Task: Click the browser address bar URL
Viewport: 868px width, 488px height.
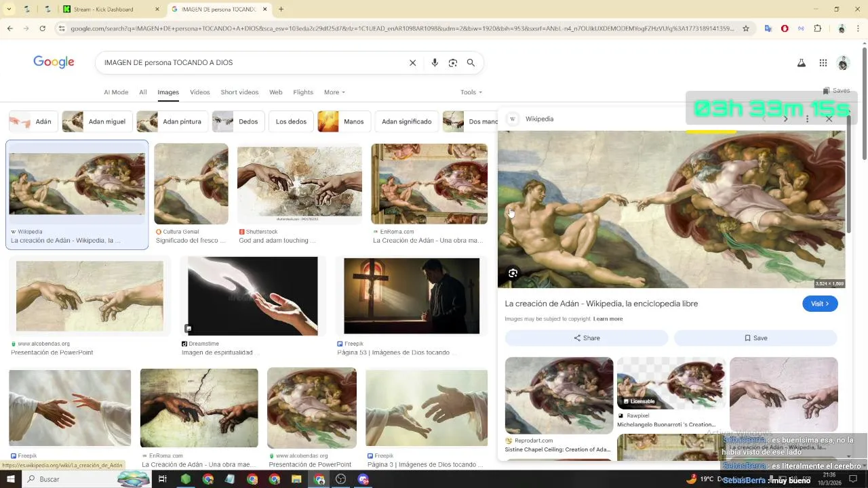Action: click(x=401, y=28)
